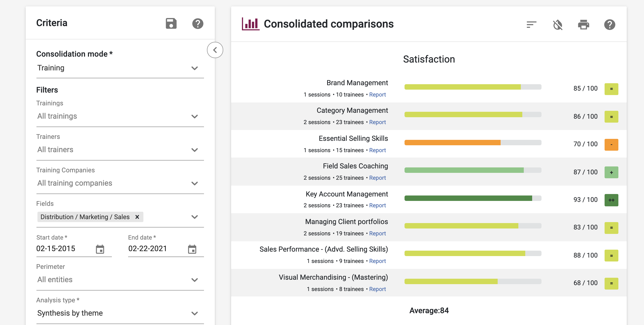Remove the Distribution / Marketing / Sales chip
Image resolution: width=644 pixels, height=325 pixels.
(137, 217)
